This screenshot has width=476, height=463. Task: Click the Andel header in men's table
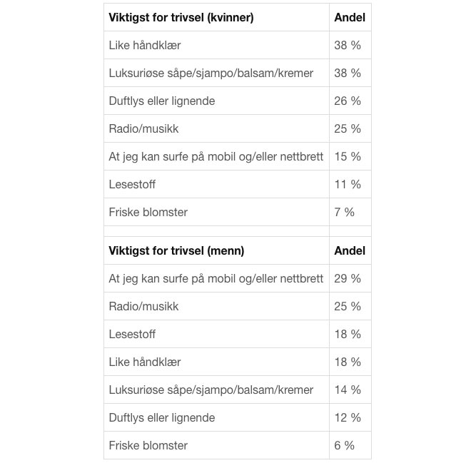(x=350, y=250)
